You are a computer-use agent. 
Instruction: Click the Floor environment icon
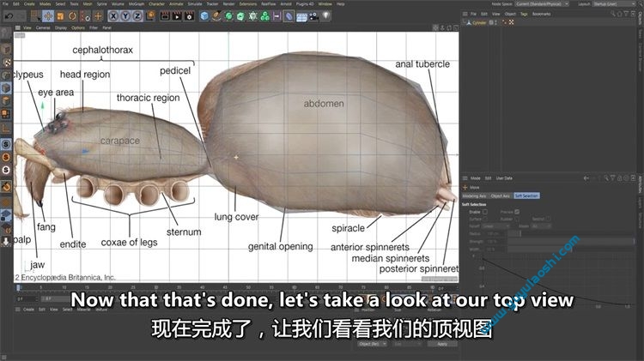pos(302,17)
